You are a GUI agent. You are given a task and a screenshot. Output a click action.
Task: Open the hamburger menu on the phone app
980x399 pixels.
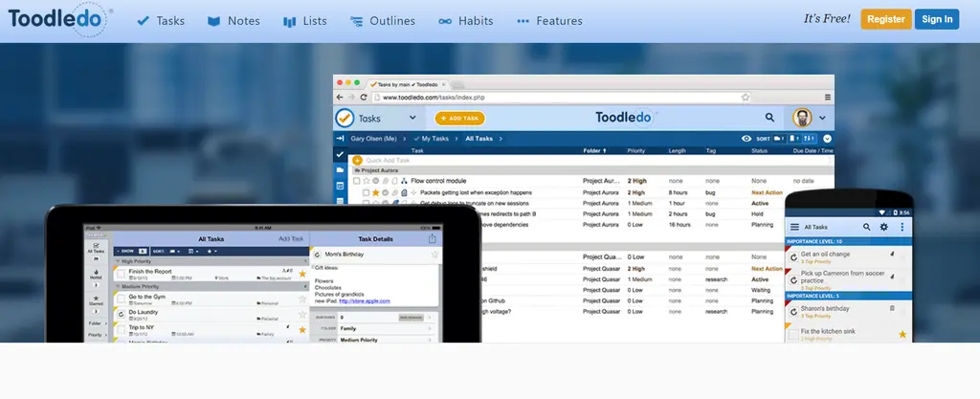coord(794,228)
